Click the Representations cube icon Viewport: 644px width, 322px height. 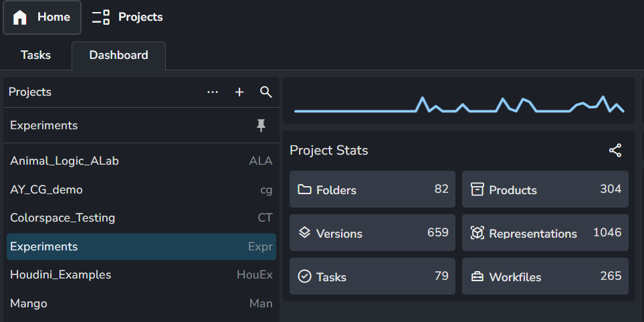click(x=477, y=233)
